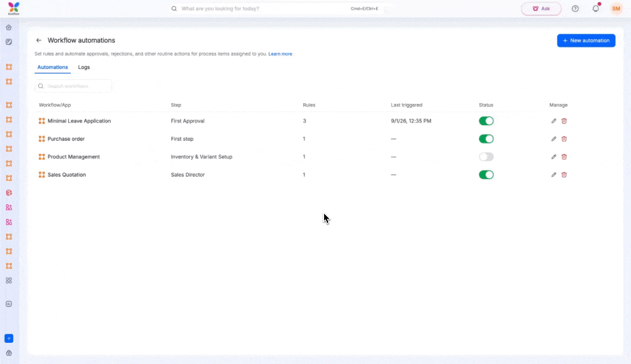Viewport: 631px width, 364px height.
Task: Follow the Learn more link
Action: click(x=280, y=54)
